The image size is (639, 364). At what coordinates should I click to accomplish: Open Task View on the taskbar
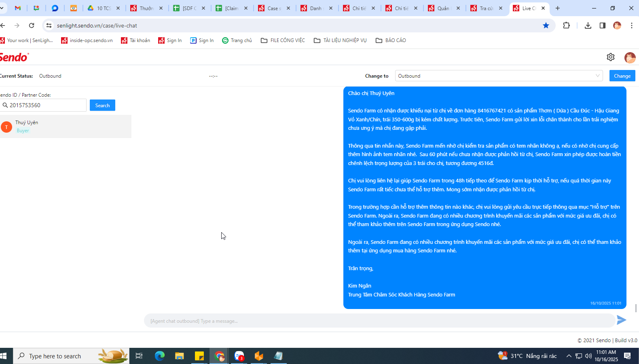point(139,356)
